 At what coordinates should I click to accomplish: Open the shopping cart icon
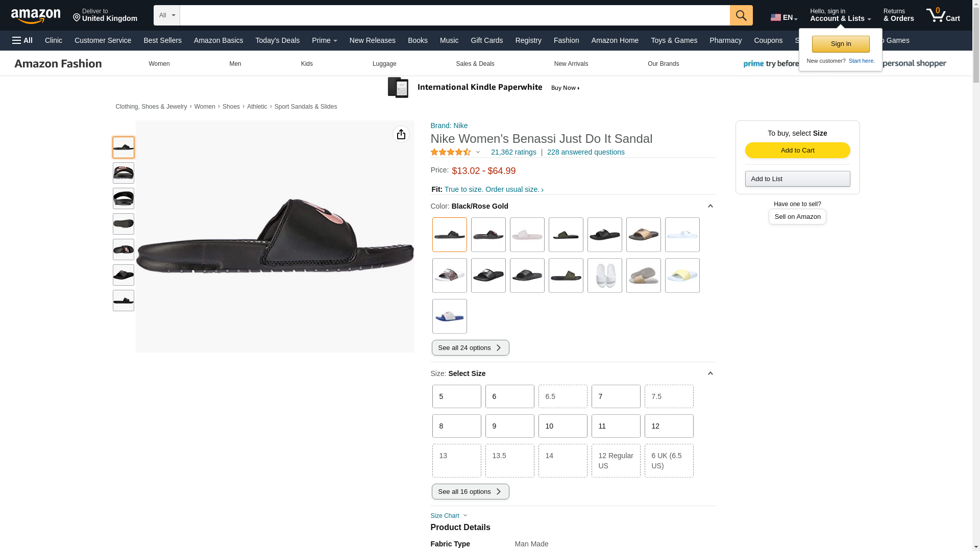(943, 15)
